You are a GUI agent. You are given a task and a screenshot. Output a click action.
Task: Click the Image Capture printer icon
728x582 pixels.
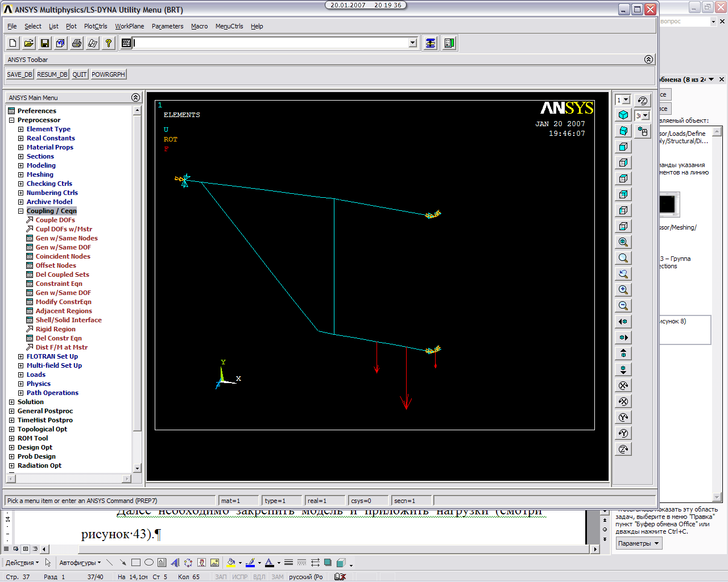[x=77, y=43]
